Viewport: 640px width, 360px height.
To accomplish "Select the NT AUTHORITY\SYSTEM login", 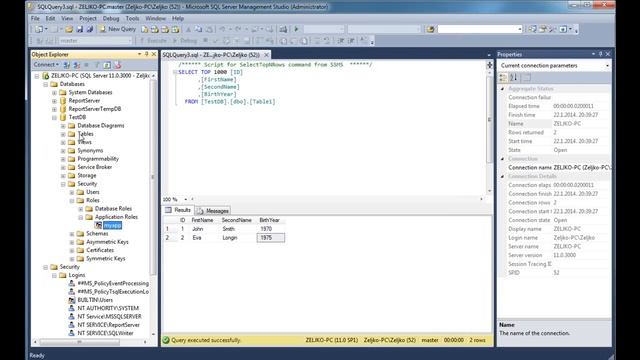I will (x=108, y=309).
